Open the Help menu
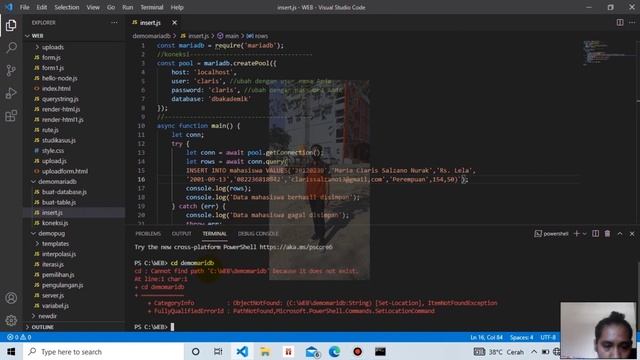Viewport: 640px width, 360px height. (x=177, y=7)
